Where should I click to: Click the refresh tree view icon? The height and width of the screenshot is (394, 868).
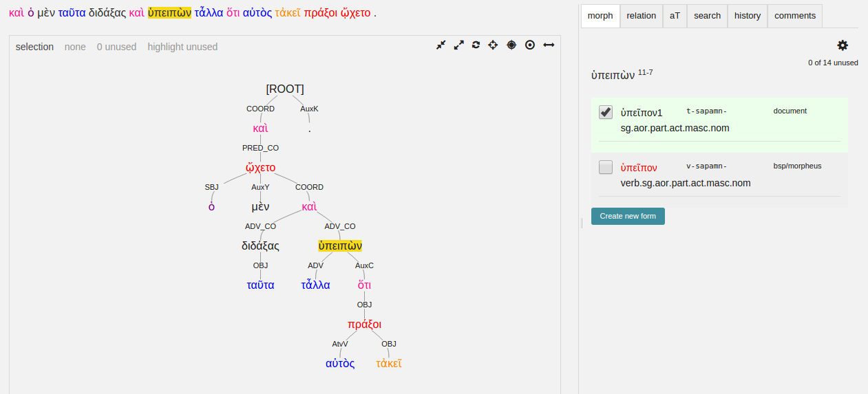pos(476,45)
